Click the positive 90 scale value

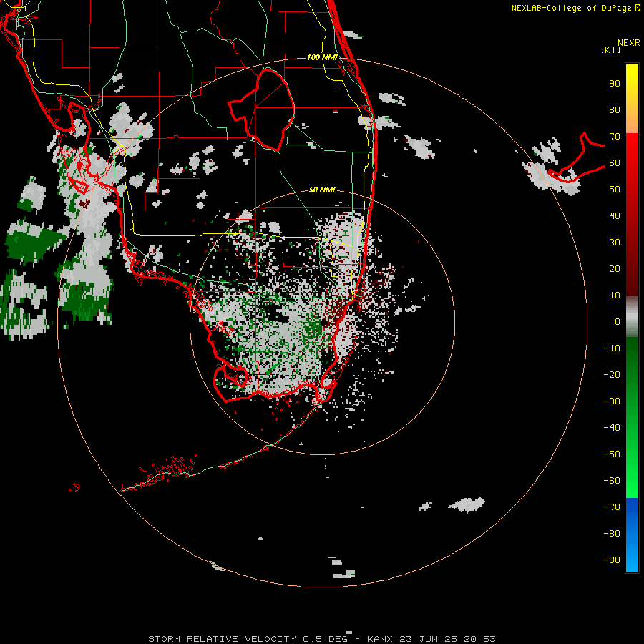tap(615, 84)
